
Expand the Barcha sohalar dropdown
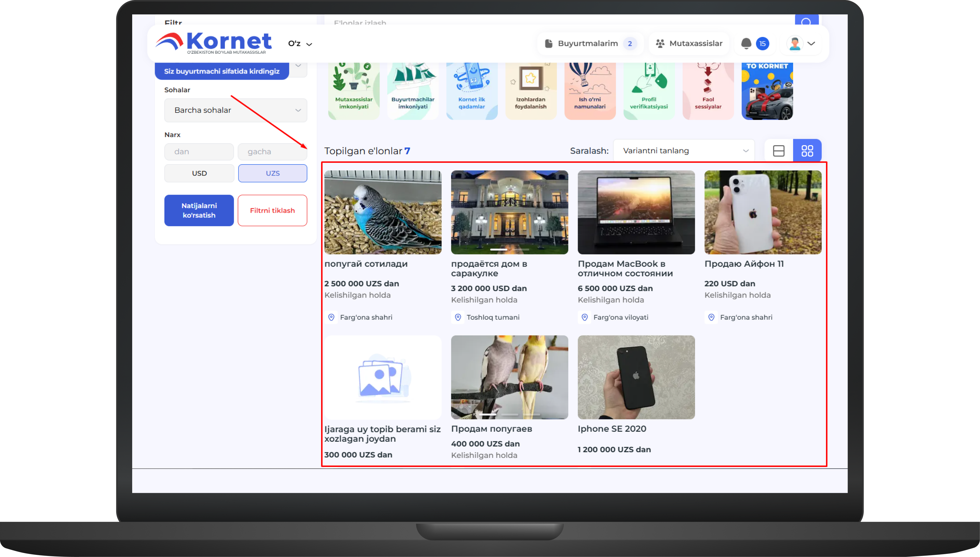click(x=235, y=110)
